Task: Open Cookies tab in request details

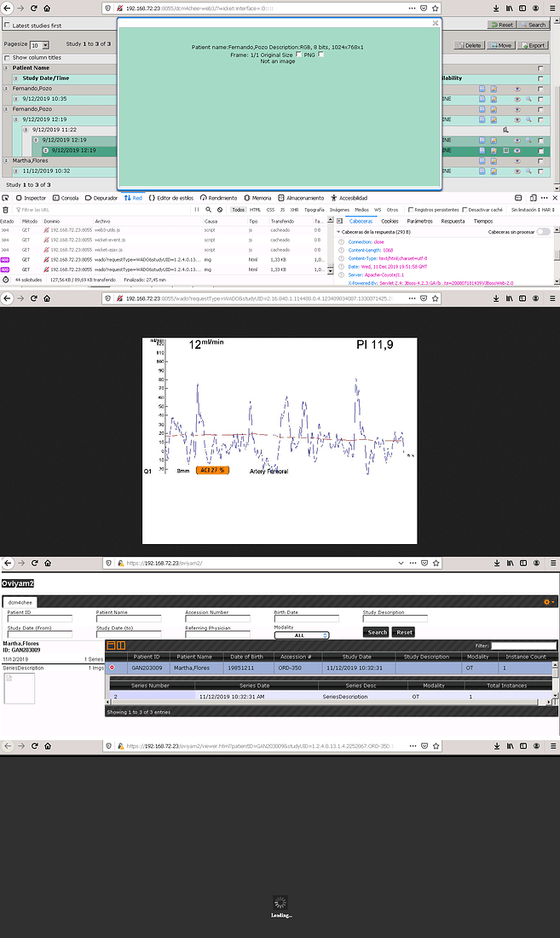Action: point(390,222)
